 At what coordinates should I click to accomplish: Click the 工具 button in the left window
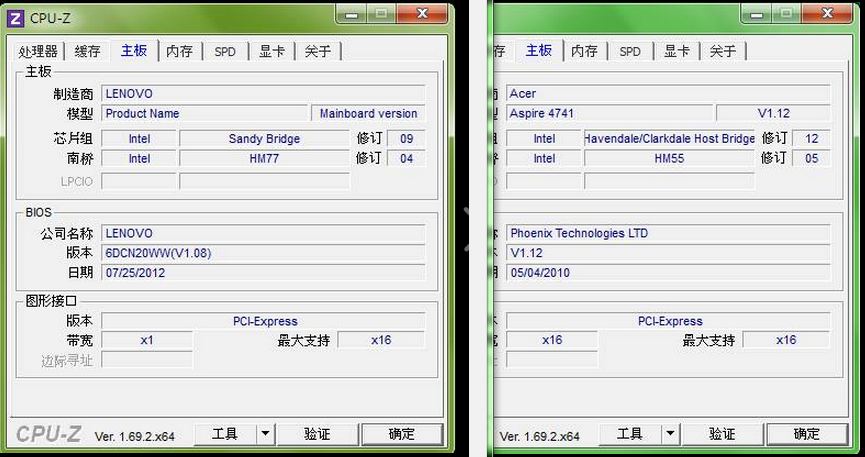[226, 434]
